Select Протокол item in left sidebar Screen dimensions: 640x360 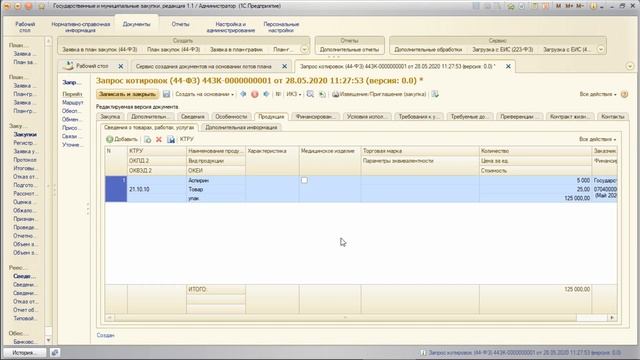click(25, 160)
